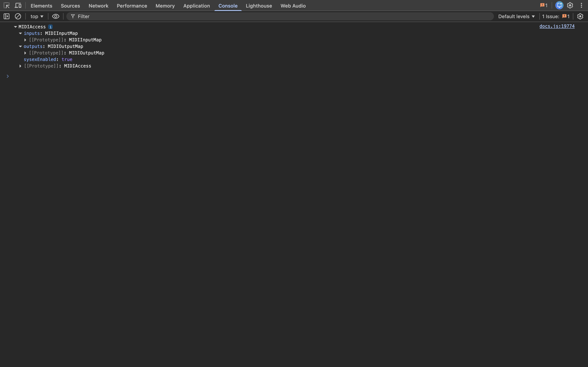Open the Filter sidebar funnel control
This screenshot has width=588, height=367.
[x=72, y=16]
